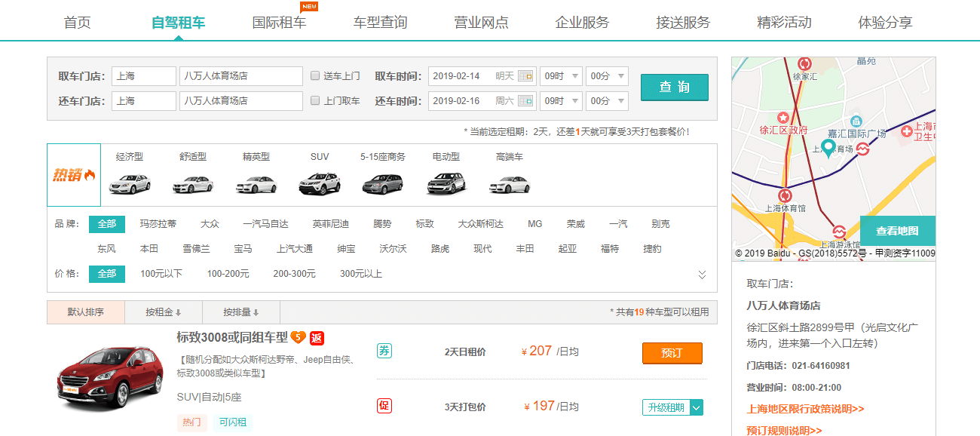Click the 促 promotion badge icon
The height and width of the screenshot is (436, 980).
(384, 406)
